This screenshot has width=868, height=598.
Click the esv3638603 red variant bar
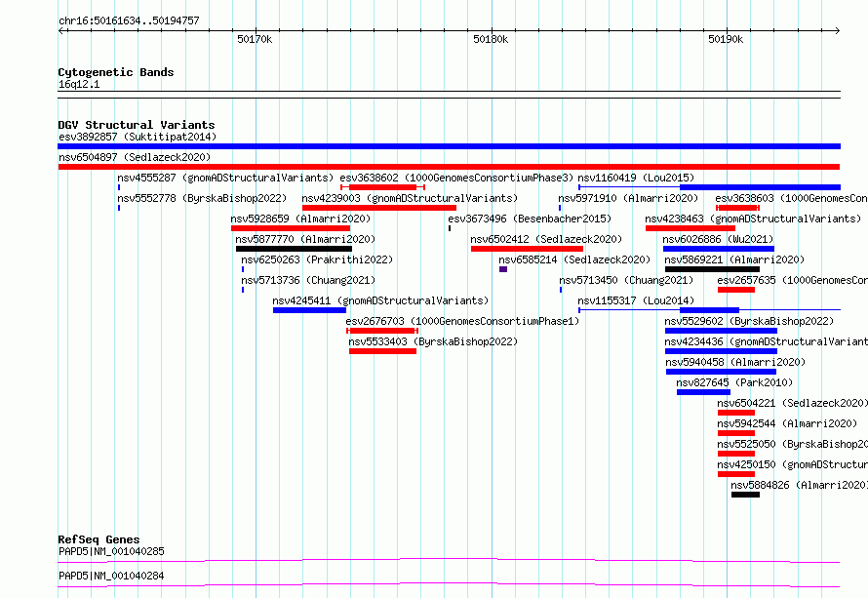coord(737,208)
